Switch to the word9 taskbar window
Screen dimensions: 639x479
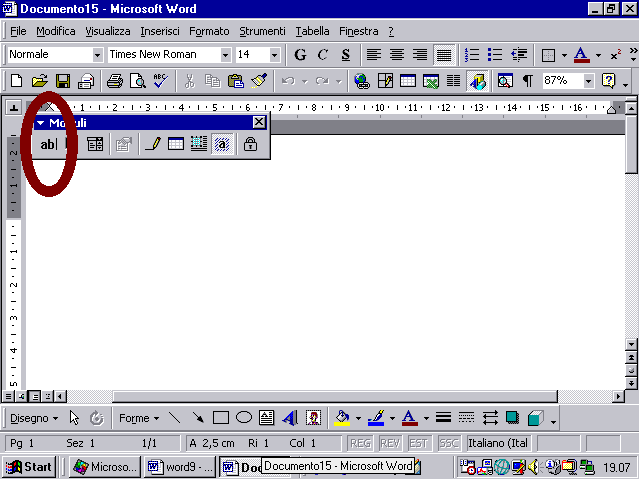point(180,467)
